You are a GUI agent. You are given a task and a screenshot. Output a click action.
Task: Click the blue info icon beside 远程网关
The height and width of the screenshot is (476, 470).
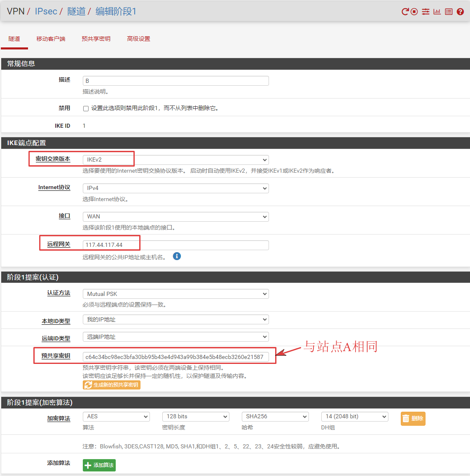click(177, 256)
